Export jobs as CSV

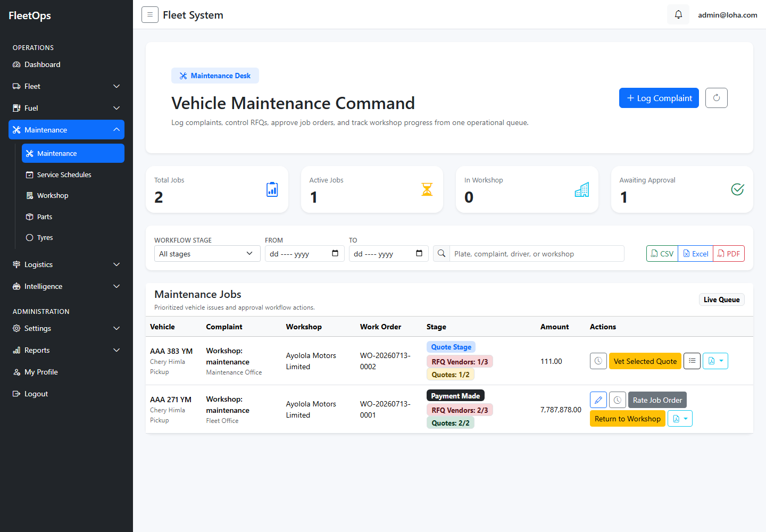click(x=662, y=254)
